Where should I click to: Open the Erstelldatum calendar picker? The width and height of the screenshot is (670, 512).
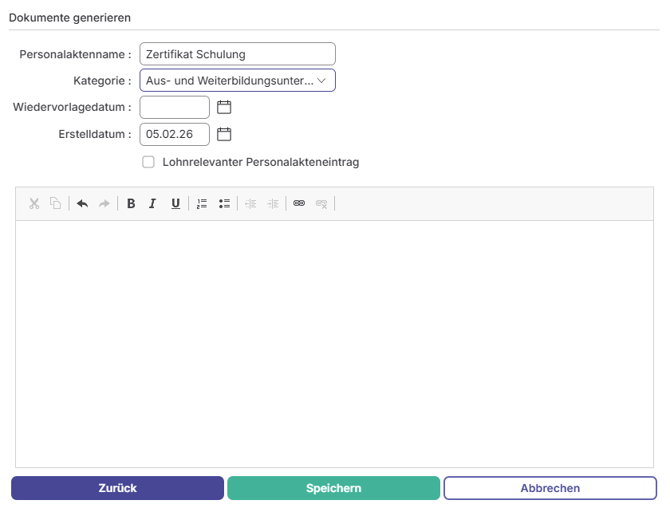click(224, 134)
